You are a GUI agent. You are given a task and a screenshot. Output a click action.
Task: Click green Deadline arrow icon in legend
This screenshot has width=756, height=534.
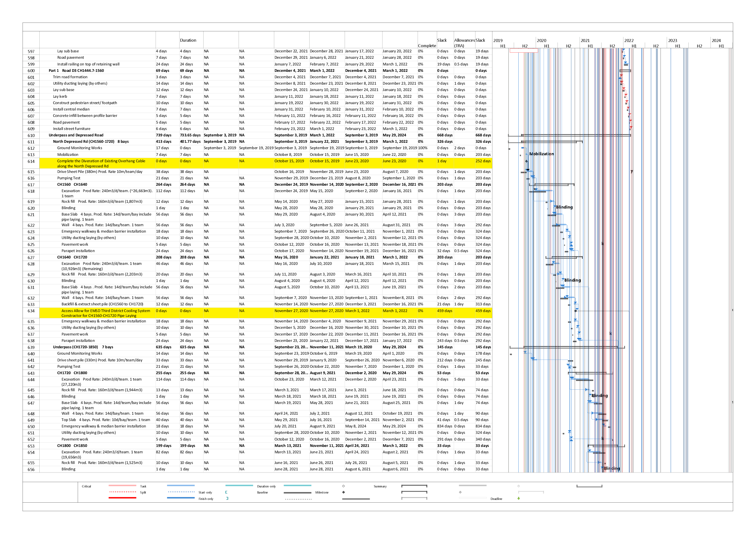coord(519,499)
